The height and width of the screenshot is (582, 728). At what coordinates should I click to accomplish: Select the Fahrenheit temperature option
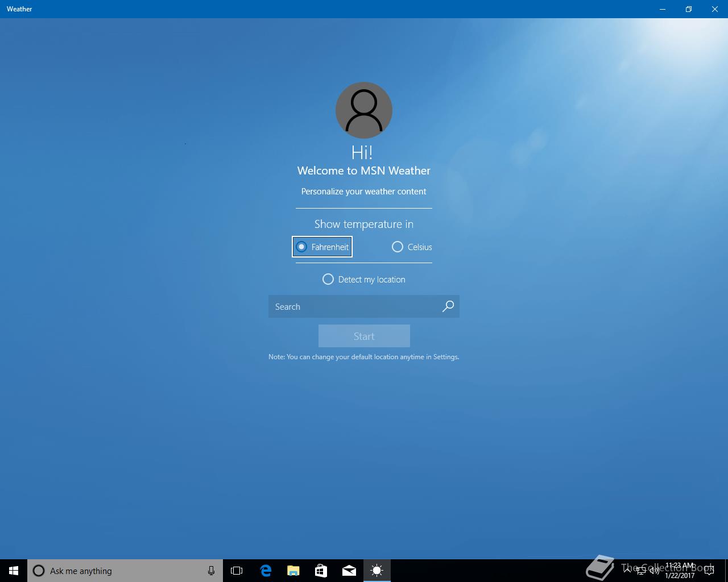pos(322,247)
